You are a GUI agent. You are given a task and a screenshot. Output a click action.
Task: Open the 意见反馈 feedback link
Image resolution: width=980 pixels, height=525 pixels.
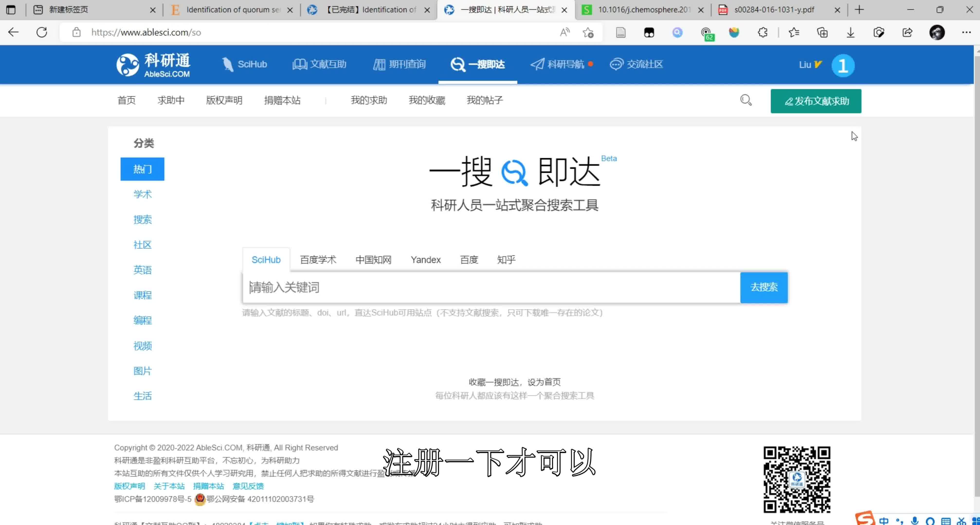point(248,486)
